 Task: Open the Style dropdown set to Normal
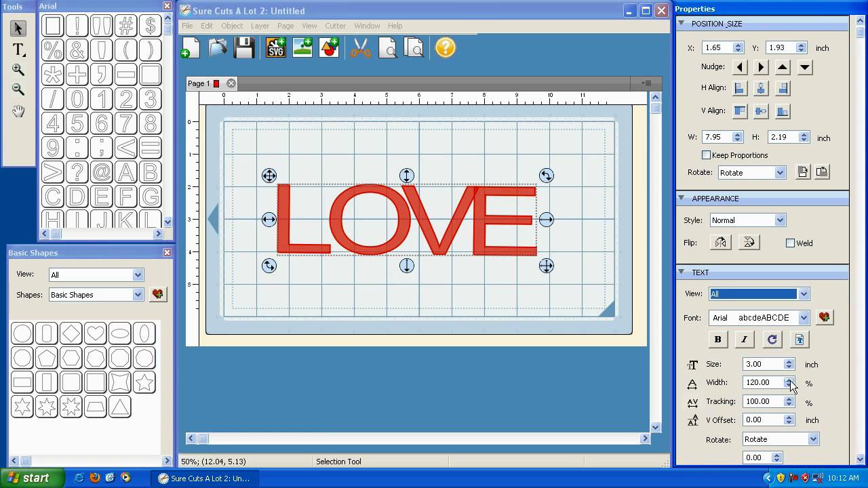coord(747,220)
